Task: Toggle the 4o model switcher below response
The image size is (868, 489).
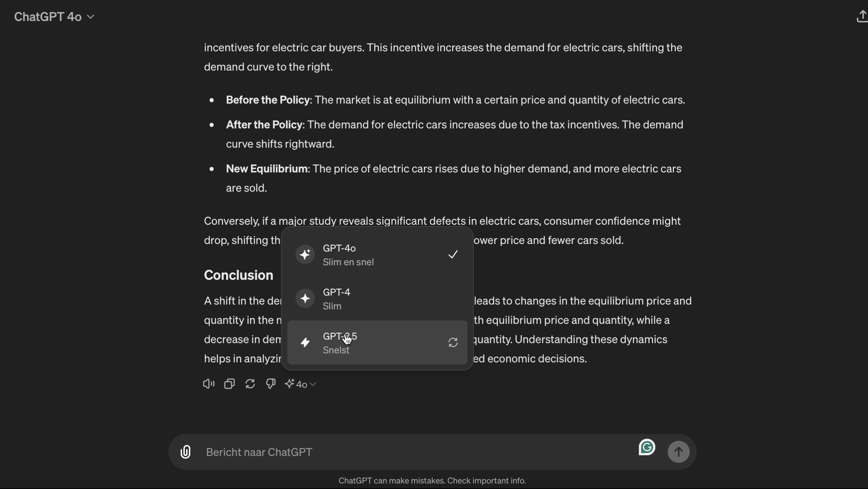Action: [x=301, y=384]
